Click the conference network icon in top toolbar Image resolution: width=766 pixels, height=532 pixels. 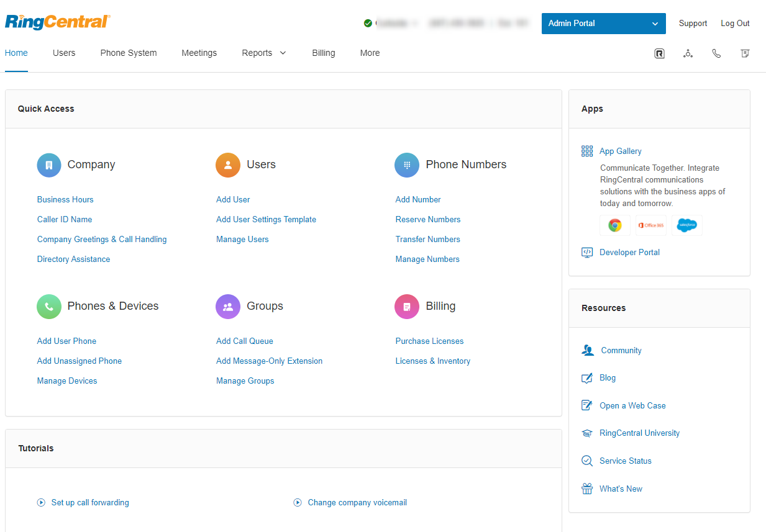click(688, 53)
